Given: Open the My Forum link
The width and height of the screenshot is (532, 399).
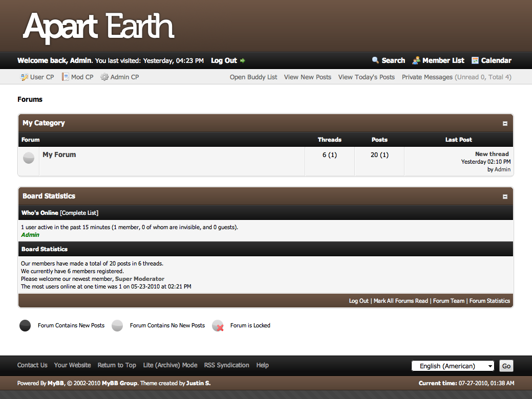Looking at the screenshot, I should coord(59,154).
